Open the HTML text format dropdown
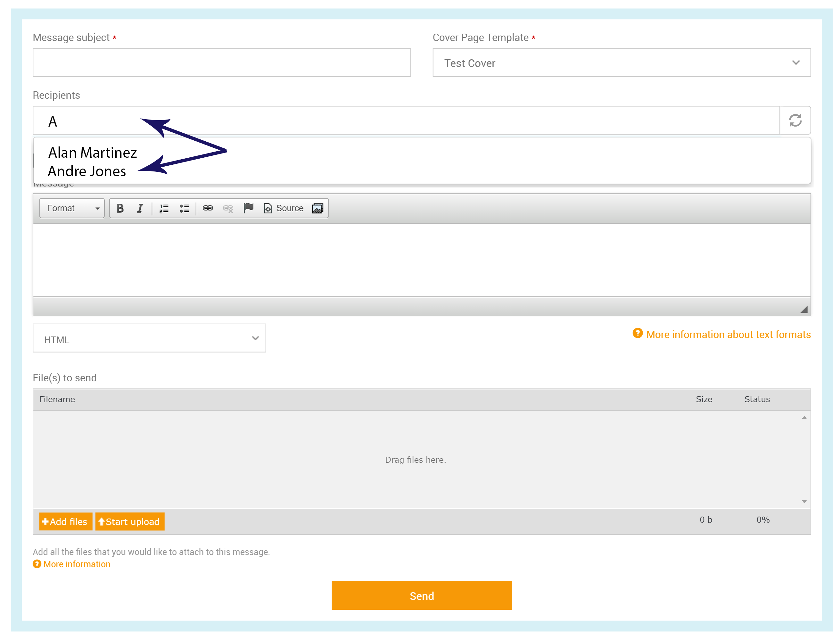The width and height of the screenshot is (840, 639). pos(149,338)
